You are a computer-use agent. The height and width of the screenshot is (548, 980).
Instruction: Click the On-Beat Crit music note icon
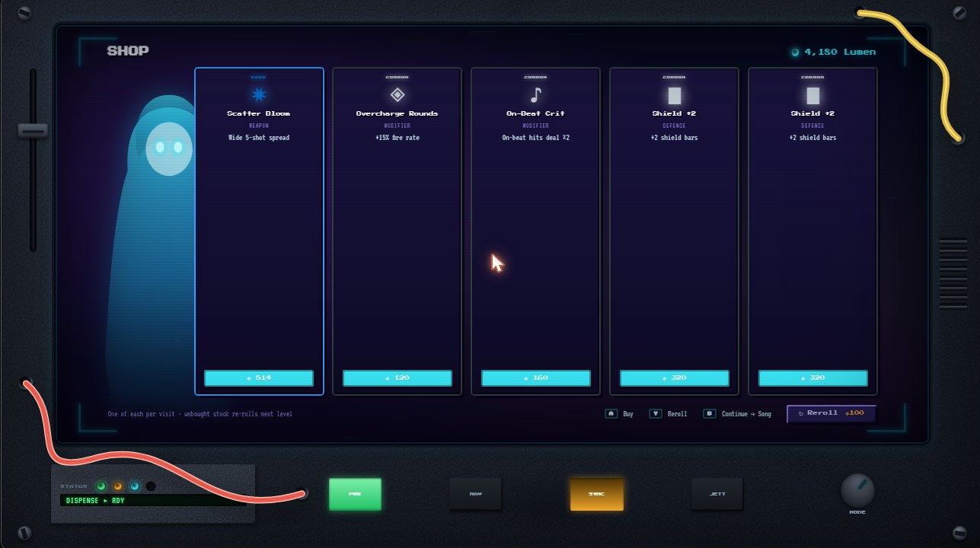tap(536, 94)
